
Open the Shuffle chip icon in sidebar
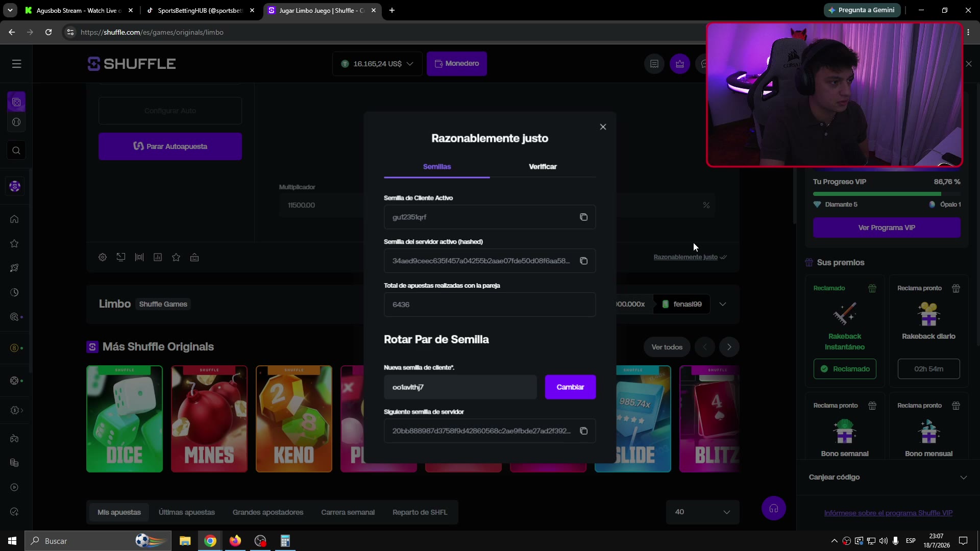point(15,186)
